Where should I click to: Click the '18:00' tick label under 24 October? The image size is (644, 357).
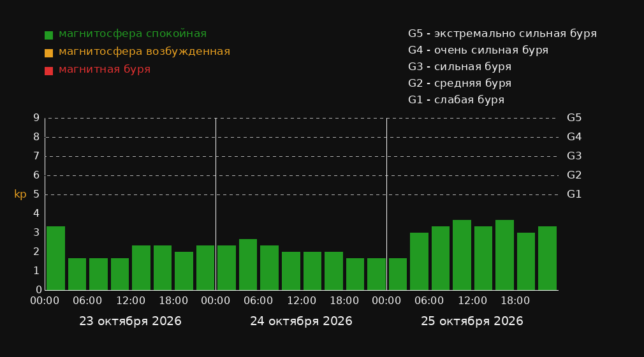[x=344, y=301]
